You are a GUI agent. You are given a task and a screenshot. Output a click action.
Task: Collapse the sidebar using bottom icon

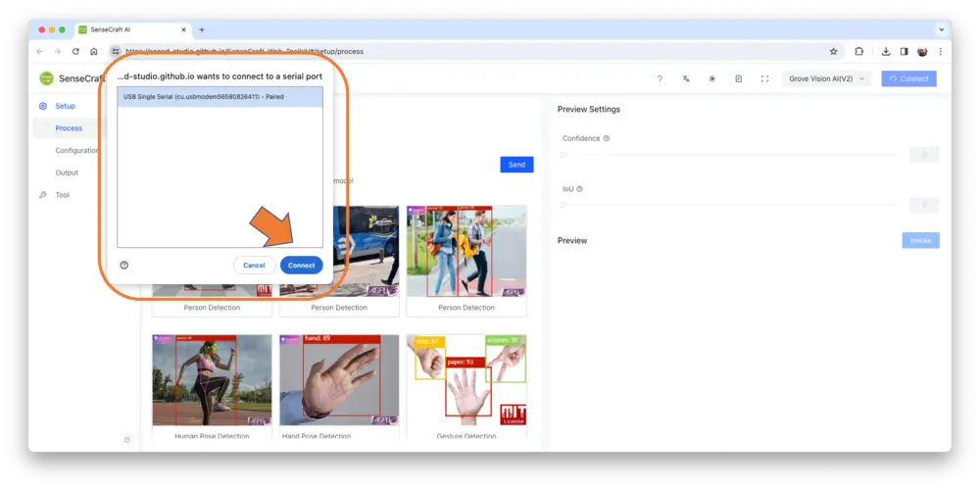pos(127,439)
